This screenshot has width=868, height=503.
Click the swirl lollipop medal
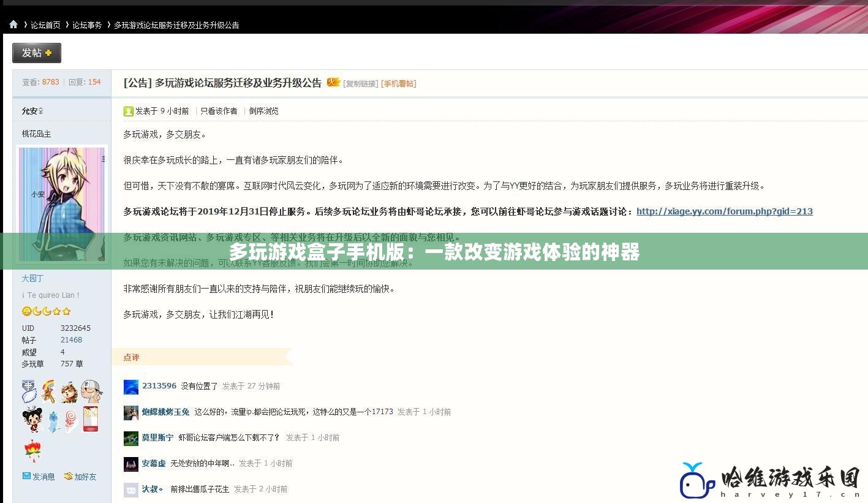[x=72, y=420]
